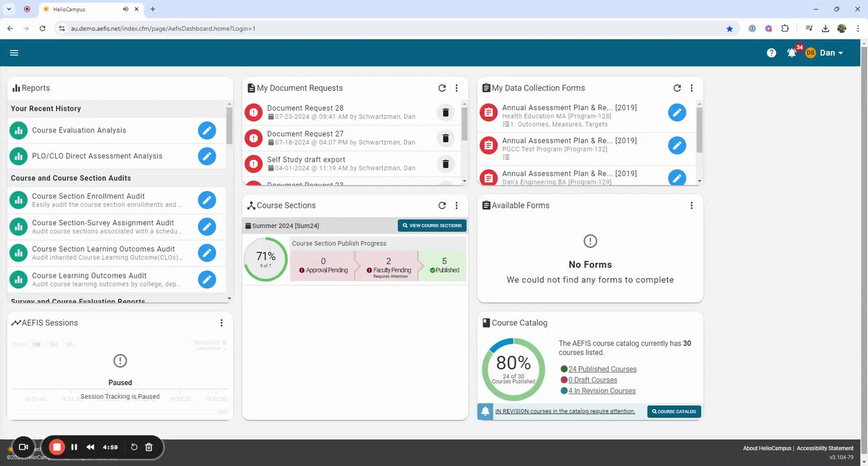Refresh My Data Collection Forms widget
The image size is (868, 466).
click(x=677, y=88)
